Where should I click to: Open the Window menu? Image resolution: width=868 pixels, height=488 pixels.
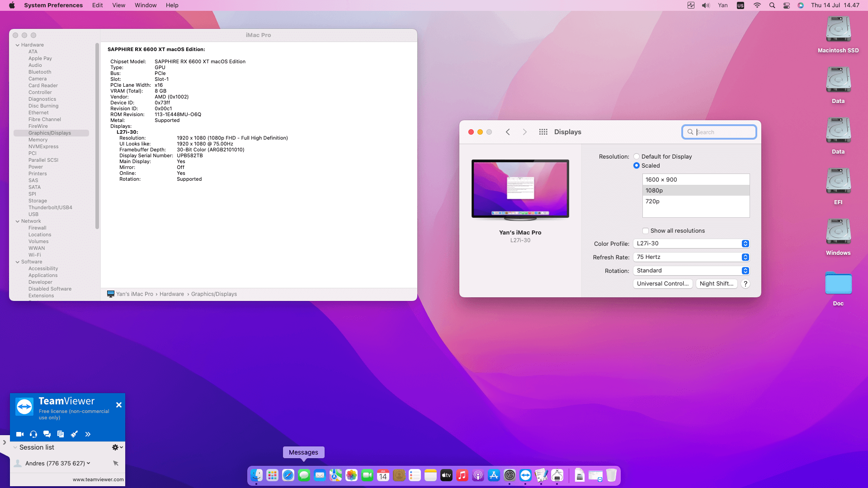tap(146, 5)
